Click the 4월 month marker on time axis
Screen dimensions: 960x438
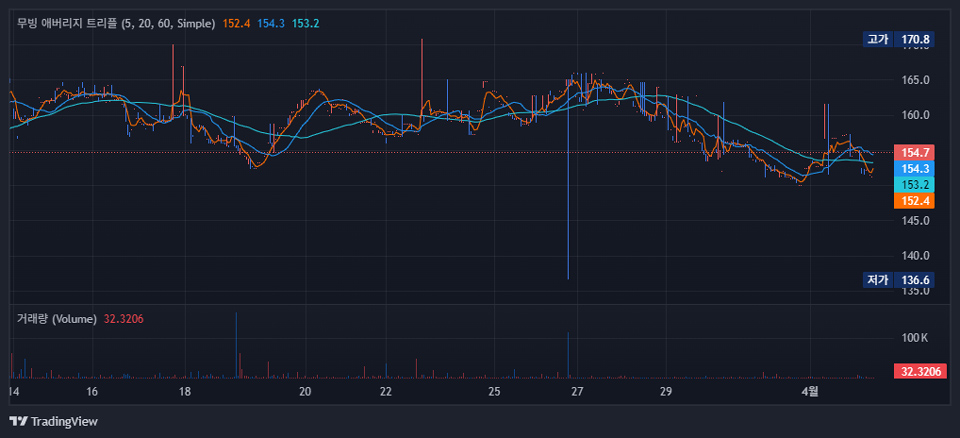click(810, 392)
